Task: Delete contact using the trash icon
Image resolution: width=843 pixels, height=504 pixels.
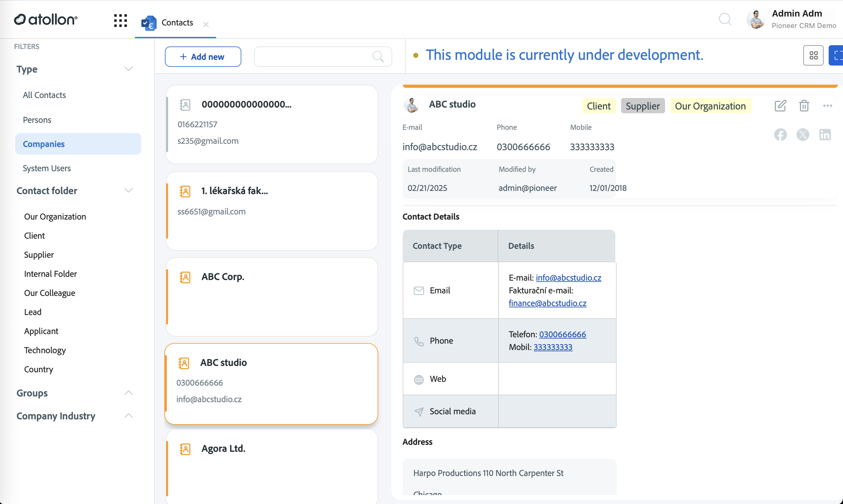Action: point(804,106)
